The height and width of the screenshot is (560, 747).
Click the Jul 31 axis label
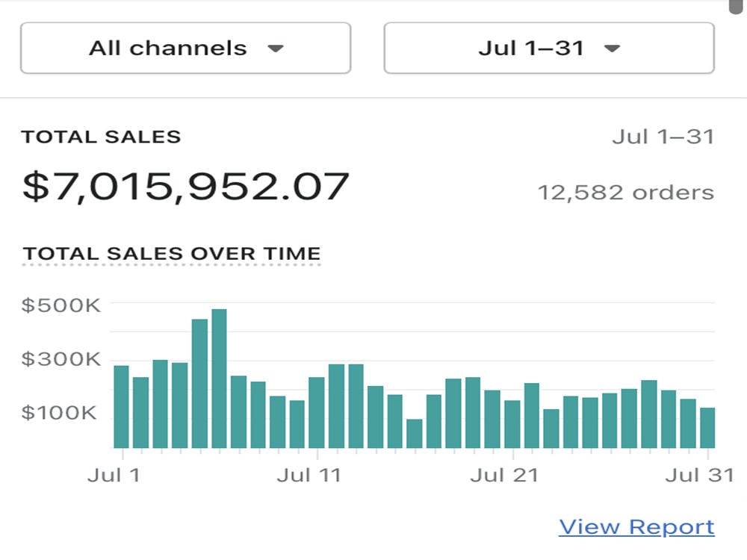[700, 475]
